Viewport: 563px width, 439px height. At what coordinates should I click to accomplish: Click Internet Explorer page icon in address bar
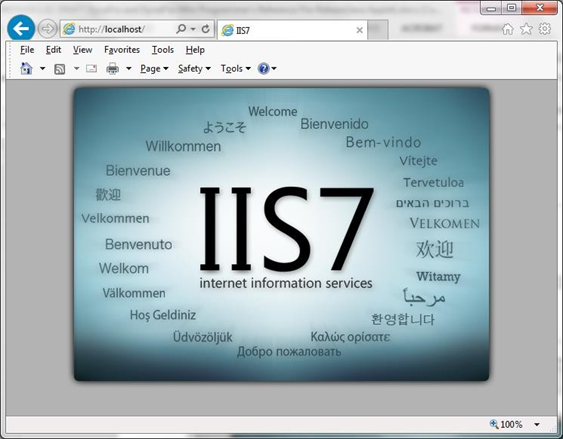[x=69, y=29]
